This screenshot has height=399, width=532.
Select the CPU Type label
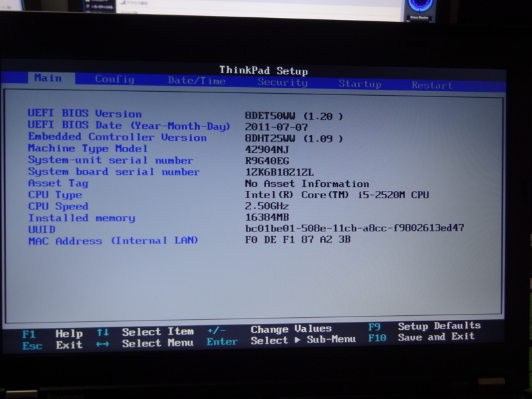pos(55,195)
